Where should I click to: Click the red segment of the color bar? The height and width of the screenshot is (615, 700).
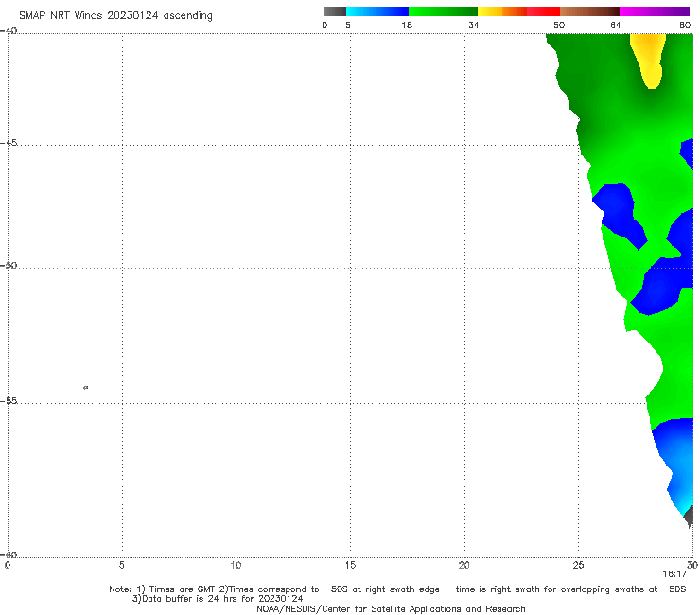pos(543,11)
